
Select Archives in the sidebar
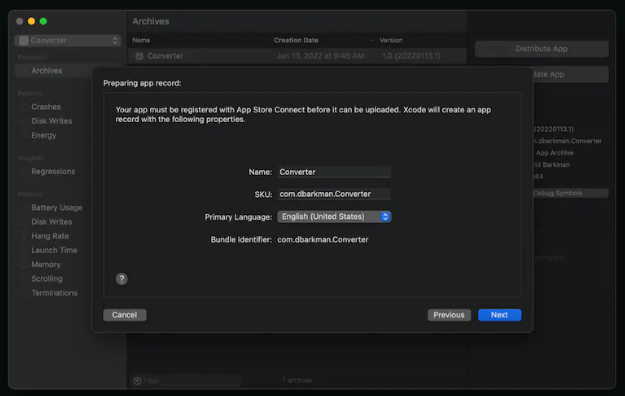[47, 71]
